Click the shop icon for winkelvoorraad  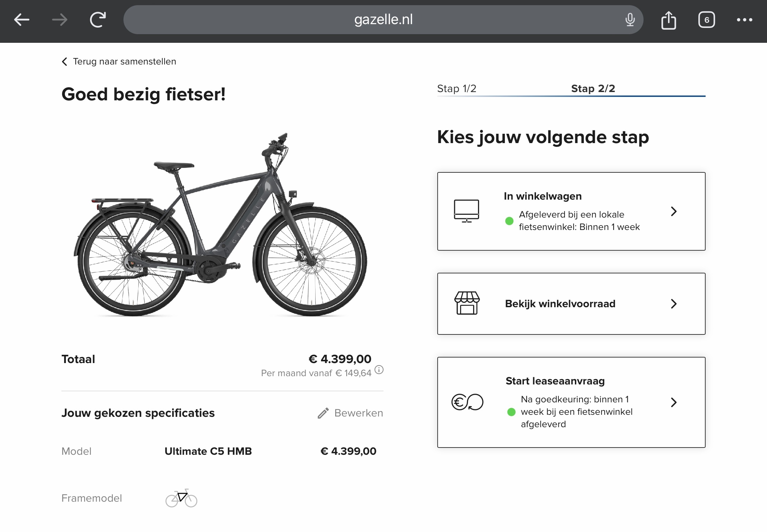467,303
